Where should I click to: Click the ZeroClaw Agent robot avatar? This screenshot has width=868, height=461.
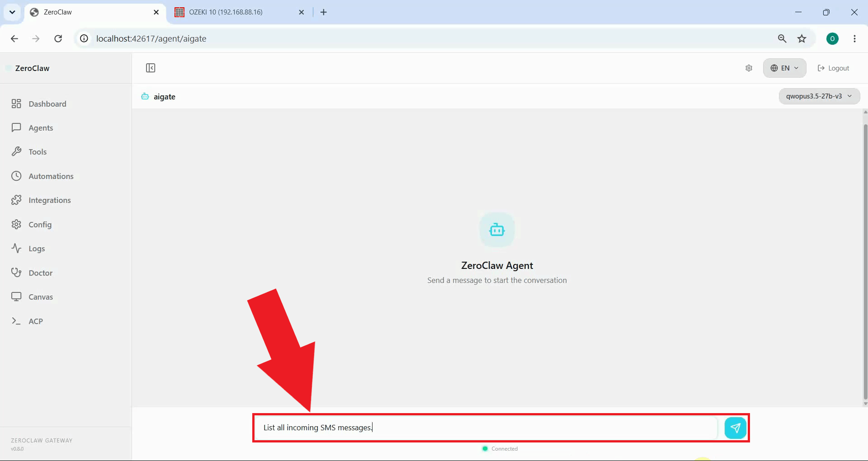[497, 230]
